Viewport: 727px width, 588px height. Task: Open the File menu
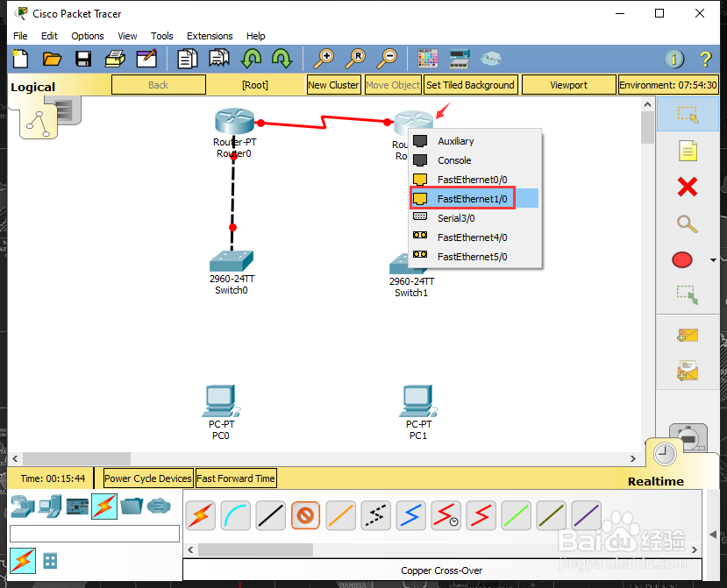(20, 36)
